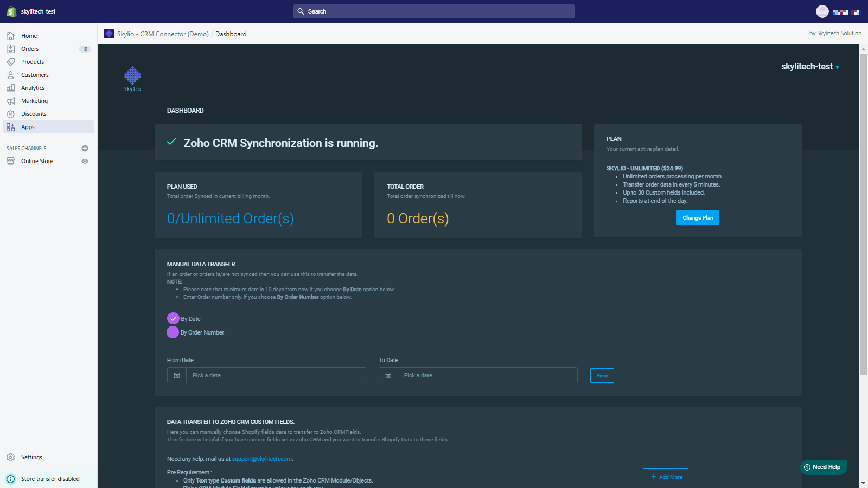
Task: Click the Dashboard breadcrumb
Action: pos(231,34)
